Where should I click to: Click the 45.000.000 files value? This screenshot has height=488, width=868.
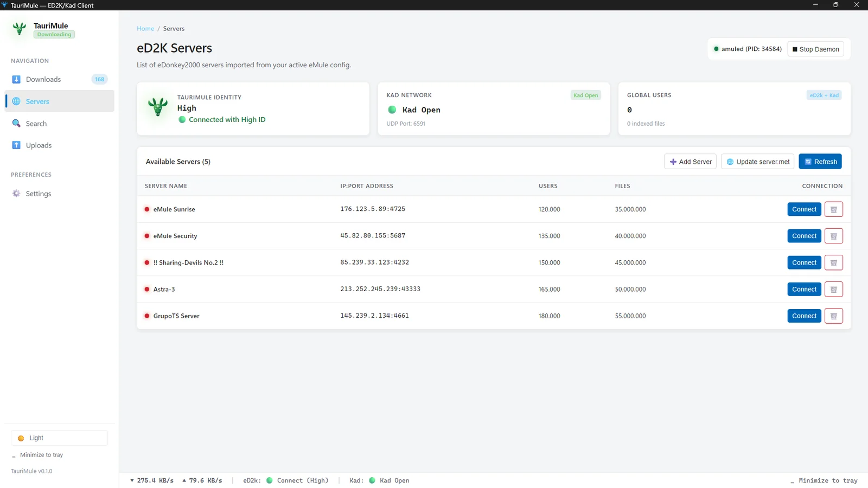630,262
